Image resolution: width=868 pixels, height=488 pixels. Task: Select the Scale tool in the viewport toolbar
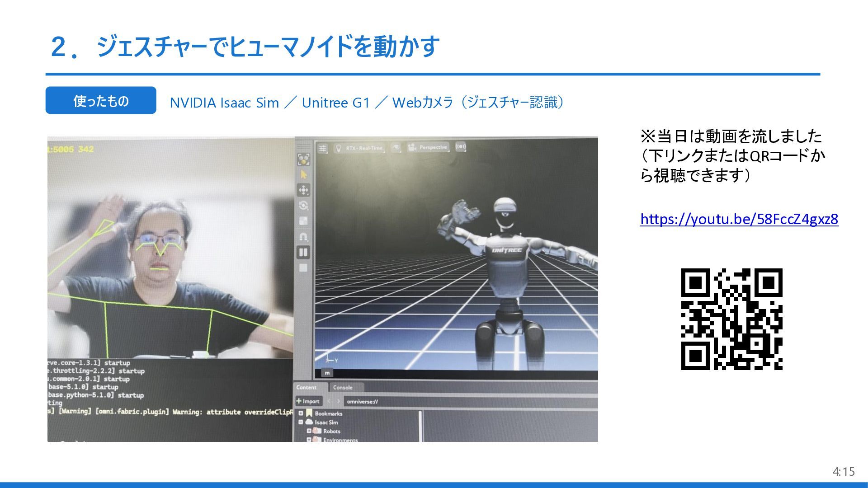point(303,221)
